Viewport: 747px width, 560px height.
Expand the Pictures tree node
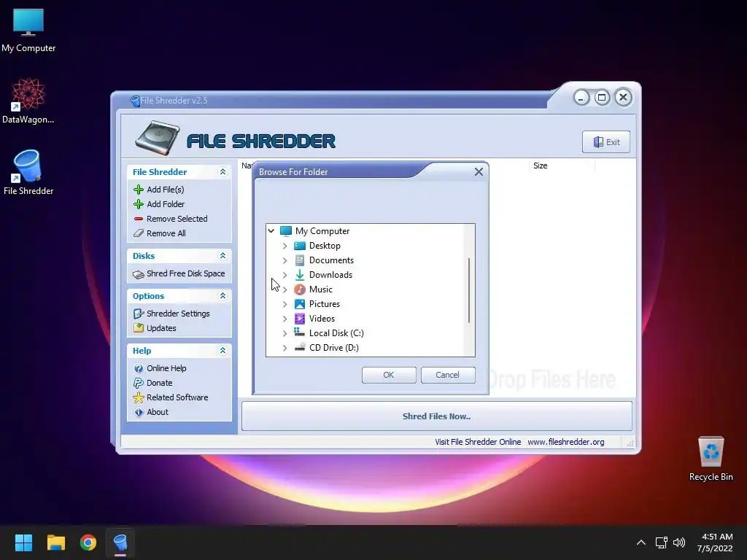(x=285, y=304)
